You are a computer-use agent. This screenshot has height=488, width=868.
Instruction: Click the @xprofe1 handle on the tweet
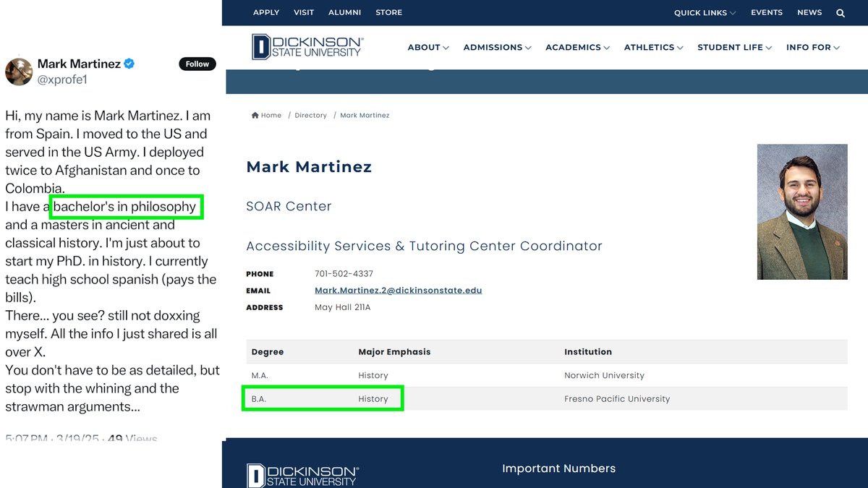tap(62, 80)
